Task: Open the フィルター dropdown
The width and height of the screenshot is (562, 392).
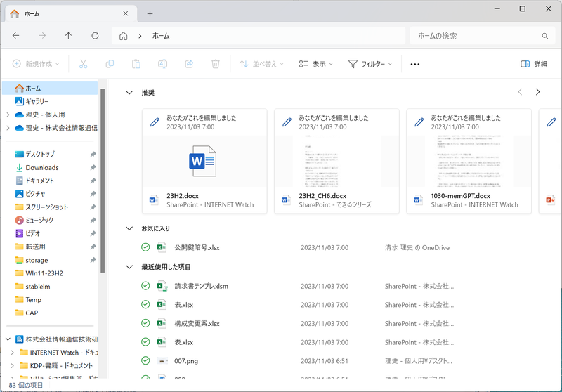Action: coord(370,64)
